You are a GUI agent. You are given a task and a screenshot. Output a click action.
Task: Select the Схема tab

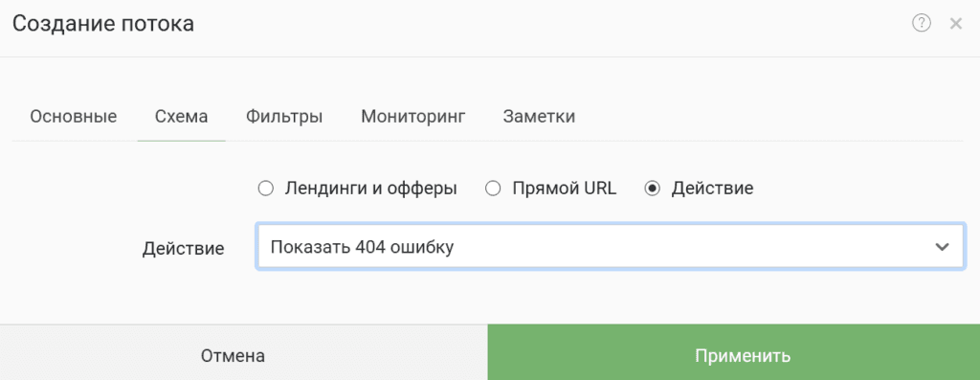[181, 117]
